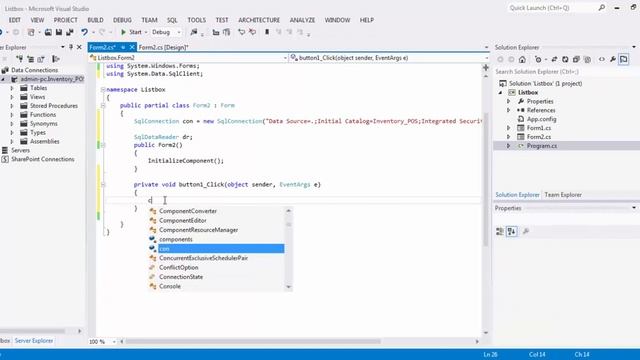This screenshot has height=360, width=640.
Task: Collapse the class Form2 code region
Action: (x=103, y=105)
